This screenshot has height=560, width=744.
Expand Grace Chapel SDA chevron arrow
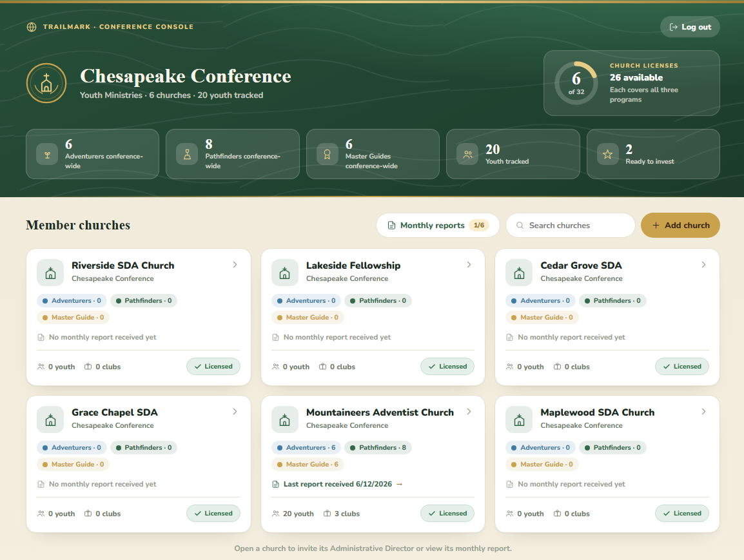click(x=235, y=412)
